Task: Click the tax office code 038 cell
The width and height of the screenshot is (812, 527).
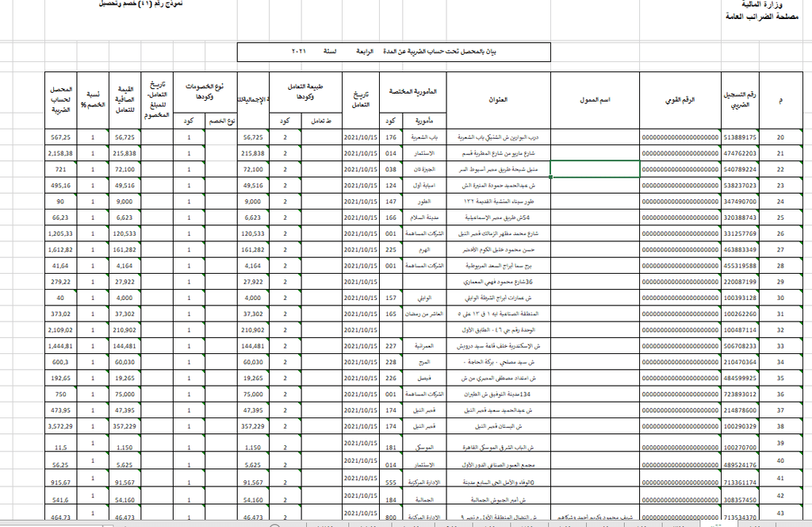Action: 391,169
